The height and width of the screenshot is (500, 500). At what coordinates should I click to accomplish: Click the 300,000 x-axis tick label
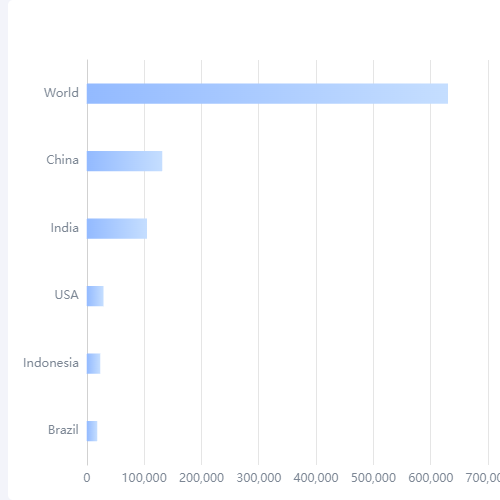(259, 478)
